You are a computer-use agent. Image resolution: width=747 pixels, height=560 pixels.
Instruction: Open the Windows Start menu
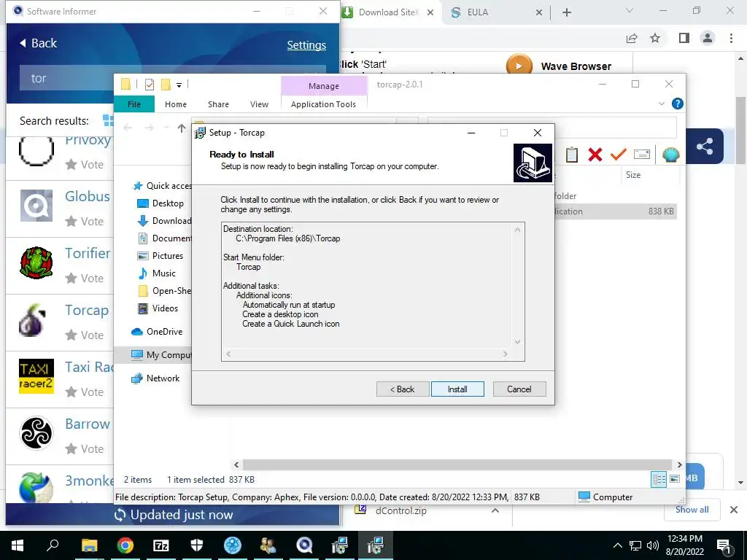click(x=18, y=545)
